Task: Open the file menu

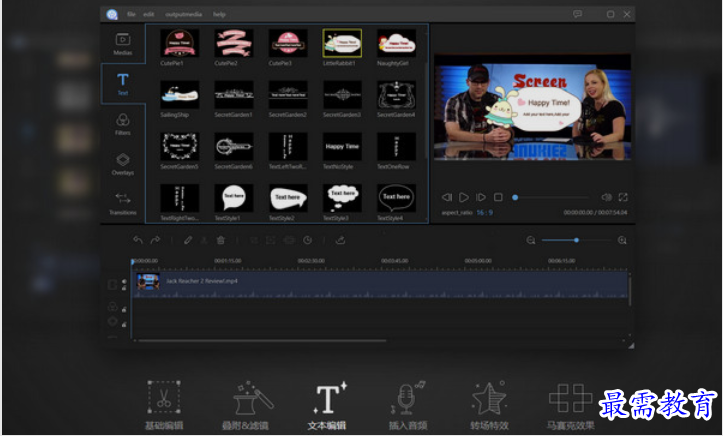Action: (x=131, y=14)
